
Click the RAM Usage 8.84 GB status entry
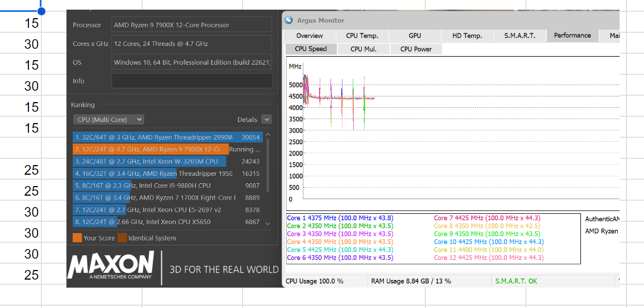pos(411,281)
